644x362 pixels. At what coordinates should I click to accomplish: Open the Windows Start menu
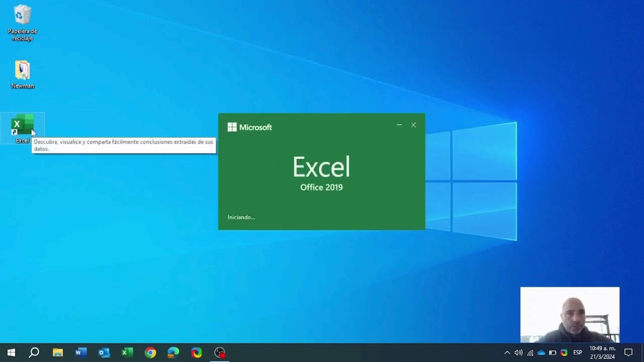[11, 352]
